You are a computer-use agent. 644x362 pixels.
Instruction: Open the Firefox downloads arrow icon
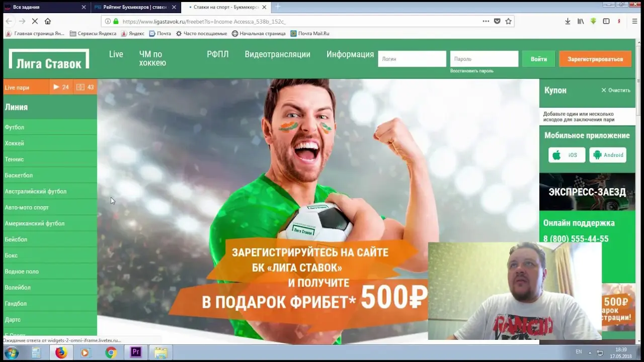[x=568, y=21]
